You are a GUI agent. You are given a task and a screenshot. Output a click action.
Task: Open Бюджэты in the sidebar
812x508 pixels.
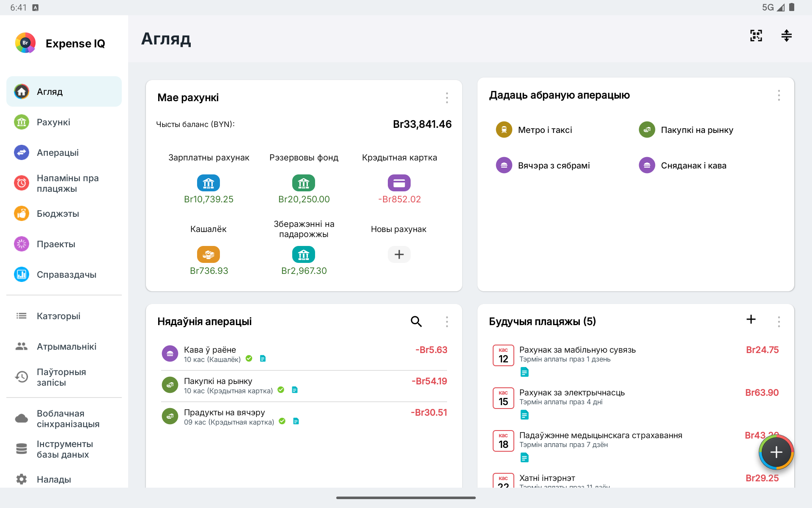64,213
